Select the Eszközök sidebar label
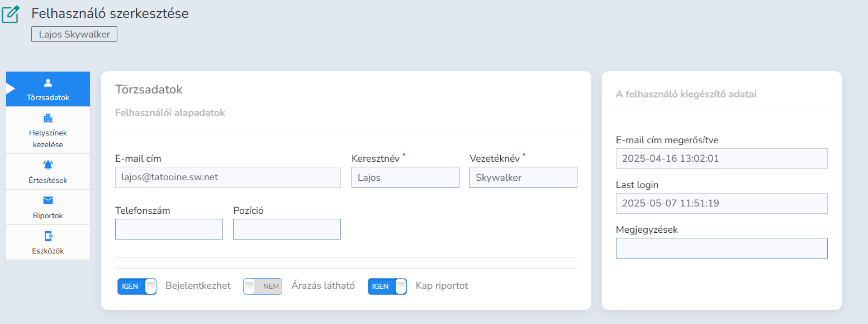Viewport: 868px width, 324px height. [x=48, y=251]
